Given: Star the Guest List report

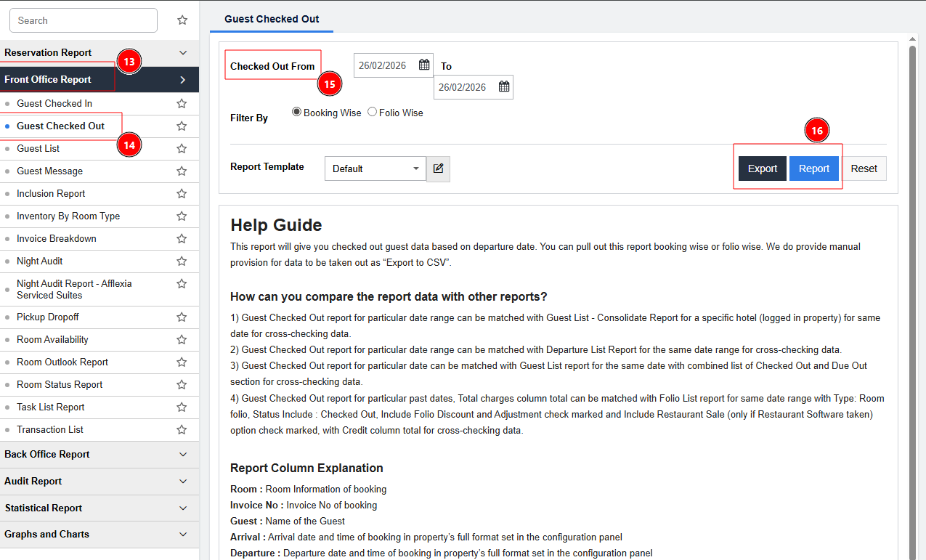Looking at the screenshot, I should 182,149.
